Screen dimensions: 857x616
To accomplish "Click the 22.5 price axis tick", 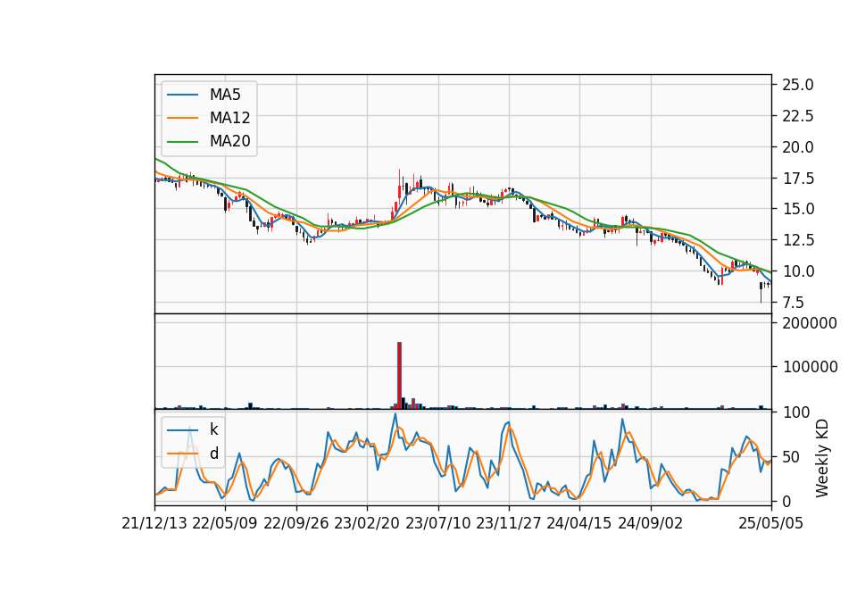I will [797, 116].
